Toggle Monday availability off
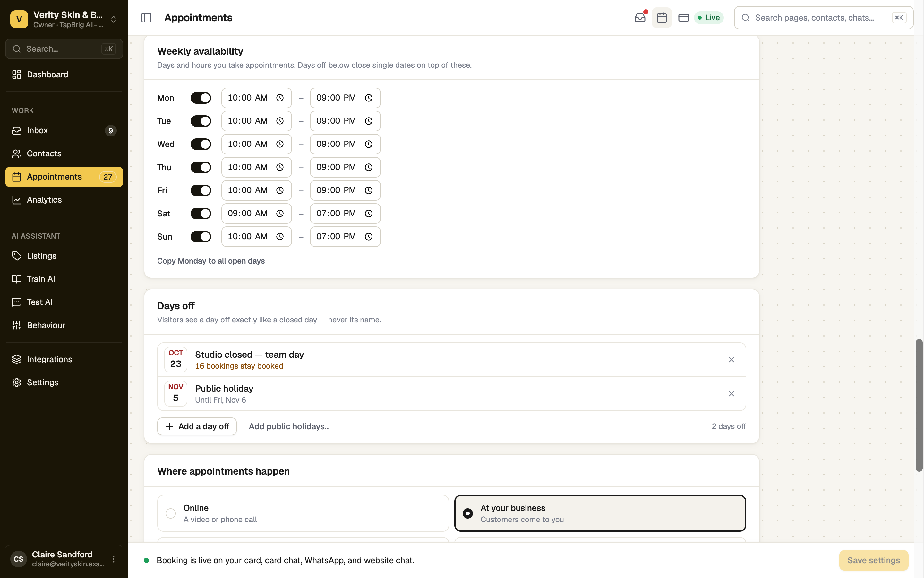This screenshot has width=924, height=578. (201, 98)
